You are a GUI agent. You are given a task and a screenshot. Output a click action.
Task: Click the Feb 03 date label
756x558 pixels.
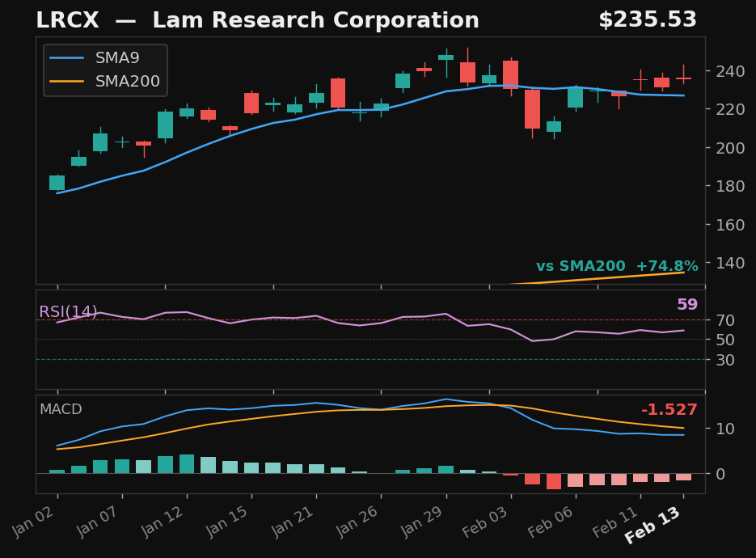pyautogui.click(x=485, y=522)
